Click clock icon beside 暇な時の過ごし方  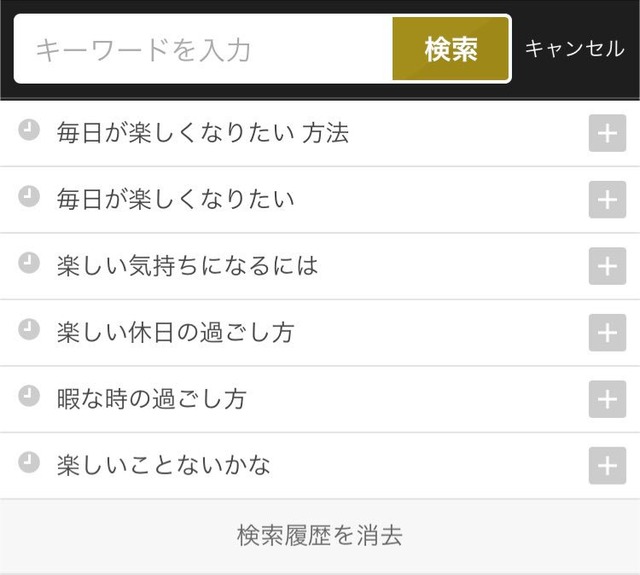pos(30,396)
